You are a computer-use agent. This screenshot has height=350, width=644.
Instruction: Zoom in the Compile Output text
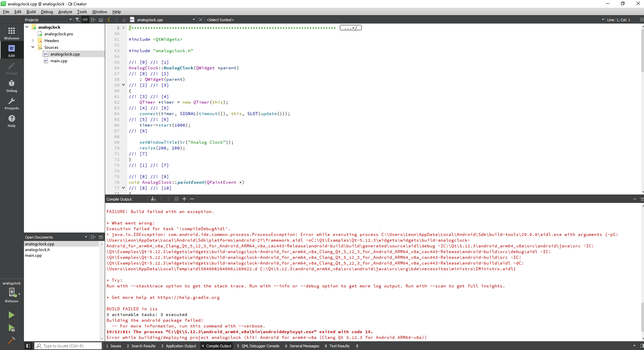point(184,199)
